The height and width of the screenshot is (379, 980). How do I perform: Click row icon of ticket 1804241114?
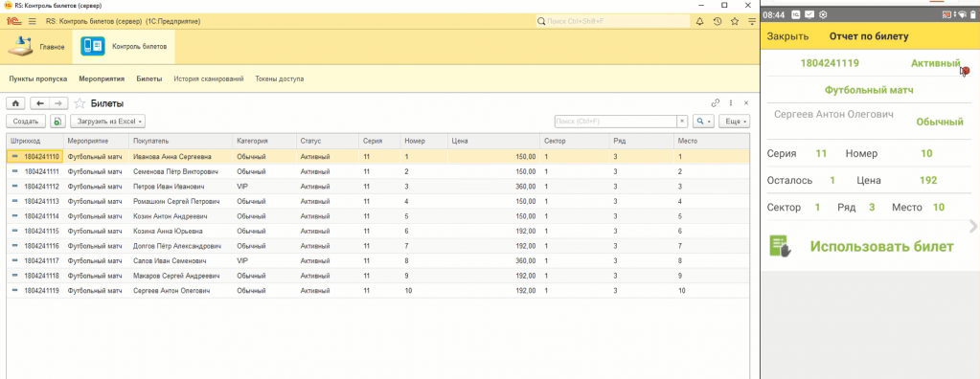(15, 216)
